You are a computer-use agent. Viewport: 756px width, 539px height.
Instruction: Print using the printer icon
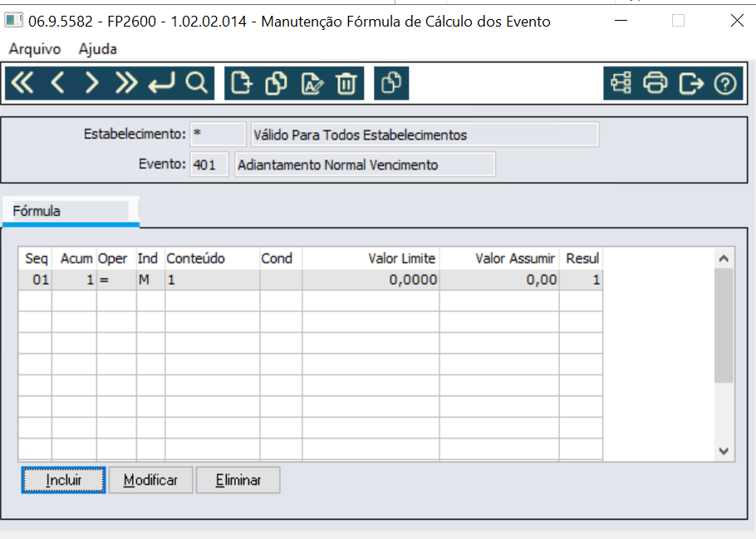(x=655, y=83)
